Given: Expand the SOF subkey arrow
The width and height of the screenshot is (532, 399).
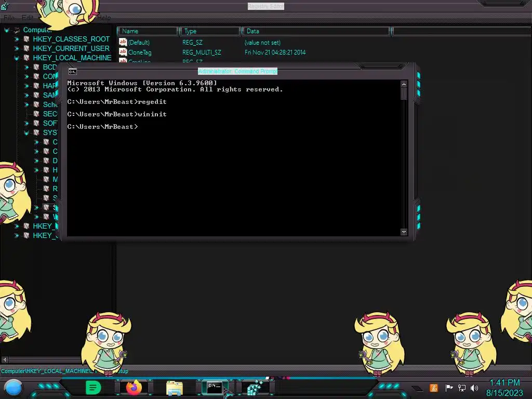Looking at the screenshot, I should [26, 123].
